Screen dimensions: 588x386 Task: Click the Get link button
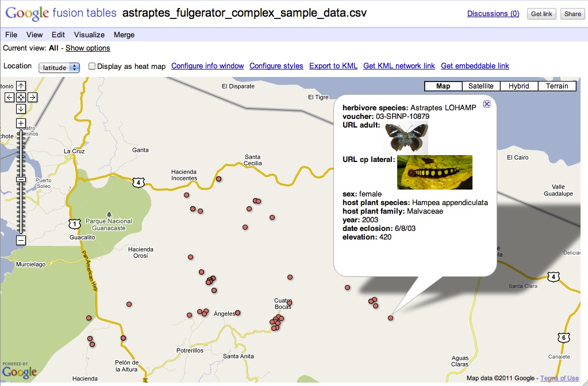541,14
